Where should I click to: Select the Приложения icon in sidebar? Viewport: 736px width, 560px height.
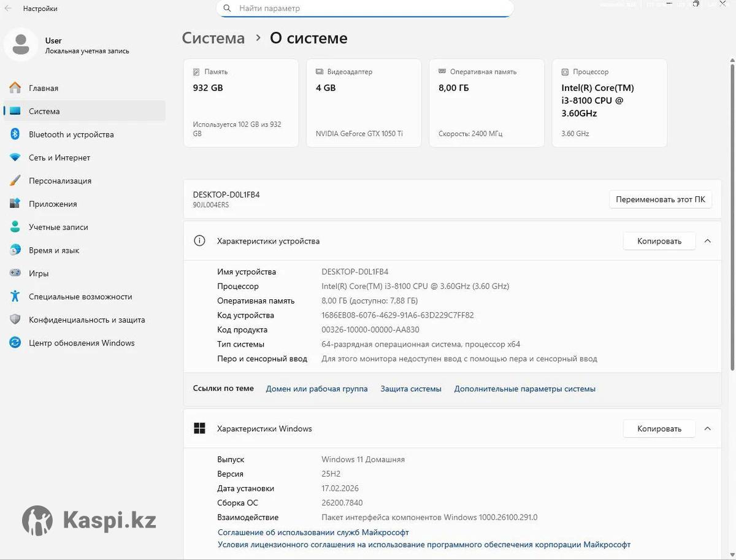pos(15,204)
